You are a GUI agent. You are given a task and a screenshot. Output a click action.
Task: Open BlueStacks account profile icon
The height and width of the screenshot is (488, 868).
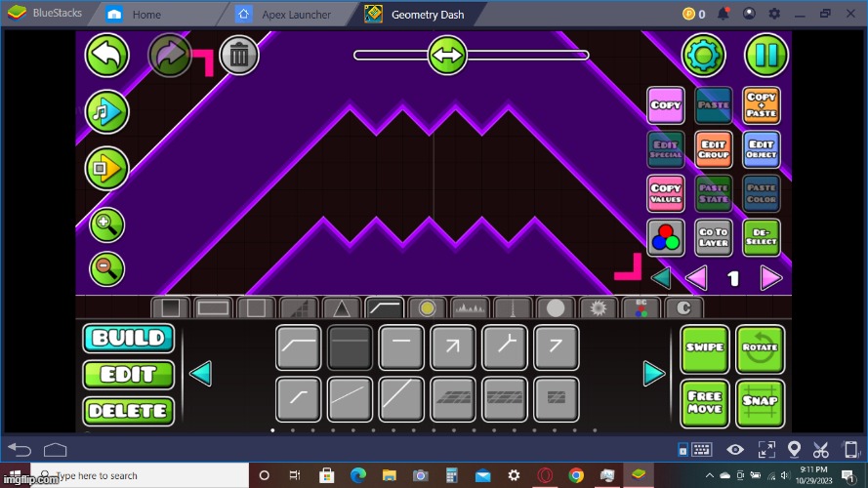tap(749, 14)
